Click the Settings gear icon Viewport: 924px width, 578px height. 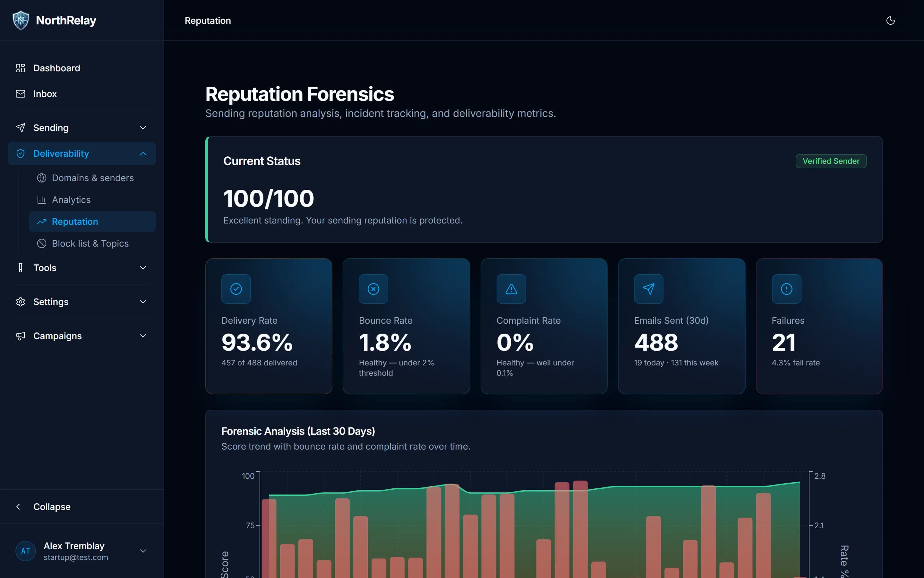(x=21, y=302)
